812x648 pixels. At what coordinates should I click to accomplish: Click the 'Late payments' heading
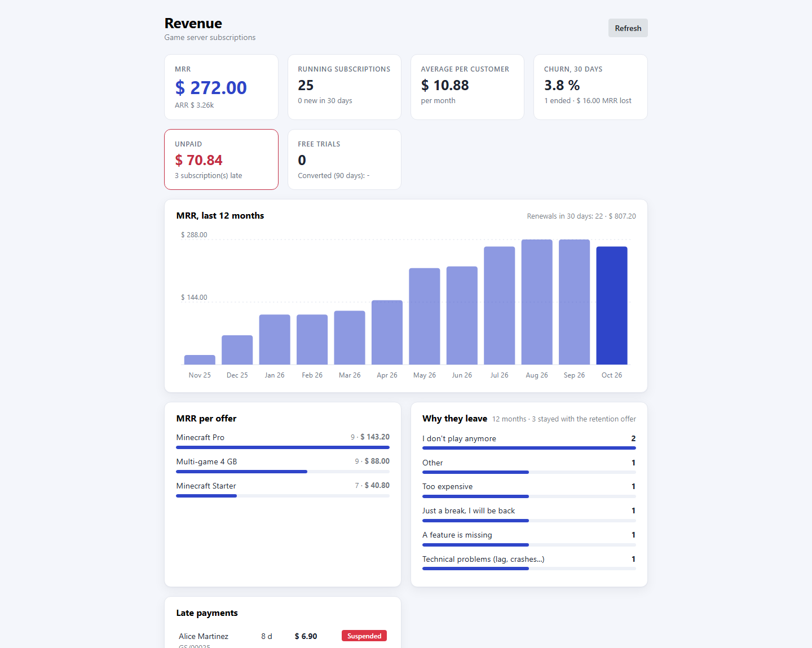(x=207, y=613)
